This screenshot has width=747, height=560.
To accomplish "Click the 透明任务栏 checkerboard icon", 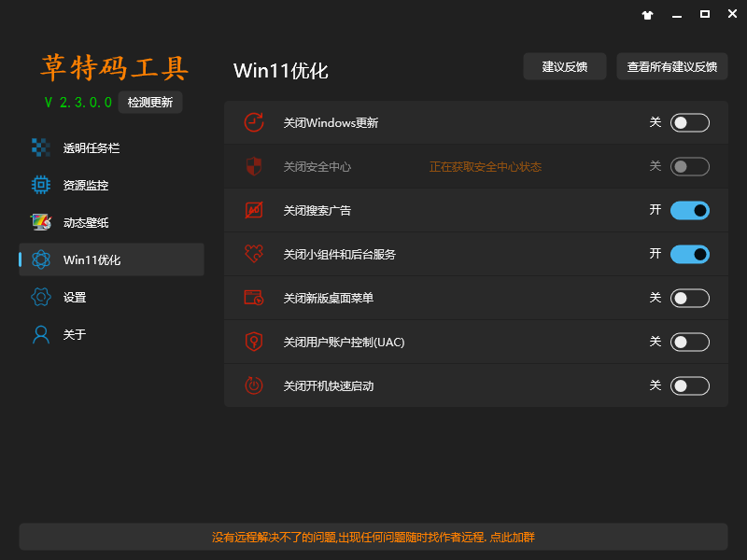I will coord(41,147).
